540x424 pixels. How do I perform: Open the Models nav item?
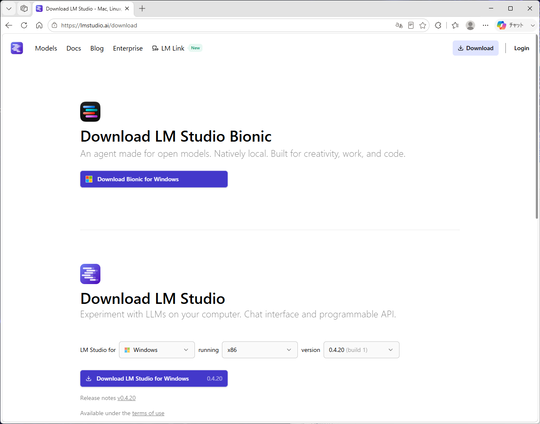pos(46,49)
